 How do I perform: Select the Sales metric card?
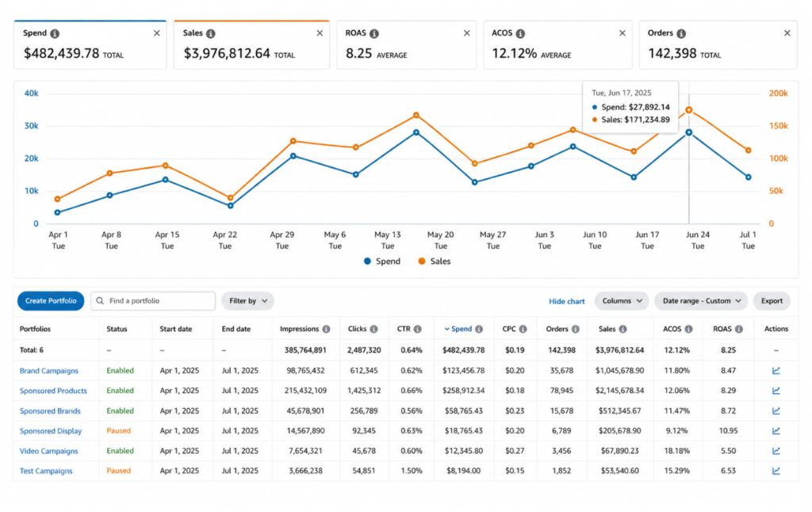click(251, 45)
